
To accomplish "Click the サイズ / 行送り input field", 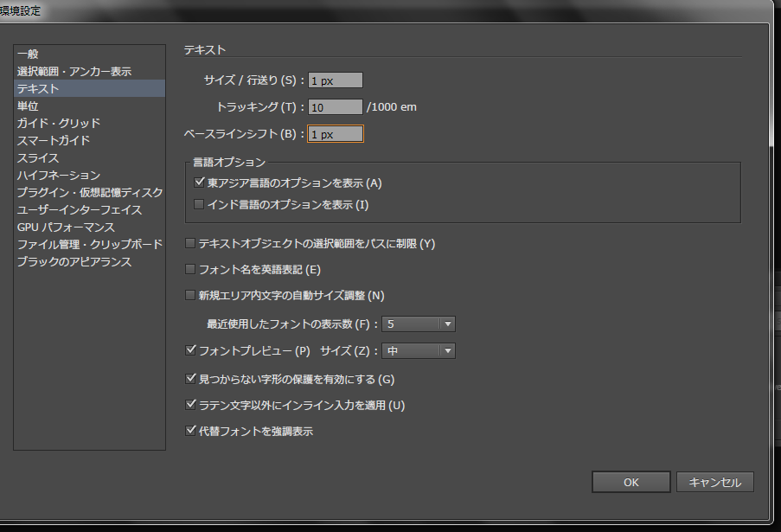I will [336, 80].
